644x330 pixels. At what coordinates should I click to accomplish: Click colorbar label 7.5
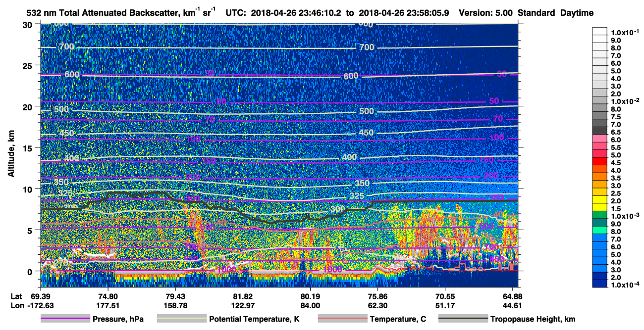(x=616, y=117)
